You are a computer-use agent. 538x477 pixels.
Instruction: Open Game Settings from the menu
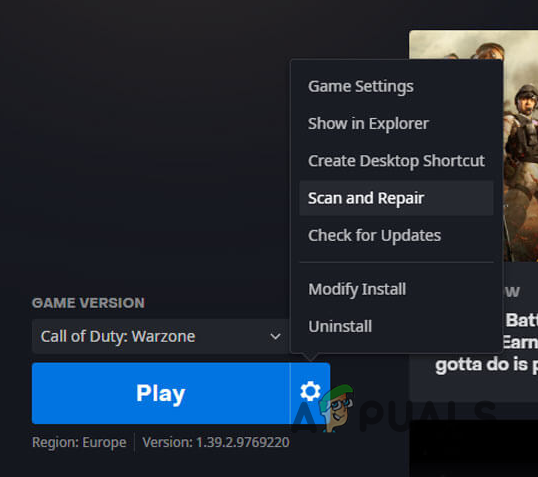click(x=396, y=86)
